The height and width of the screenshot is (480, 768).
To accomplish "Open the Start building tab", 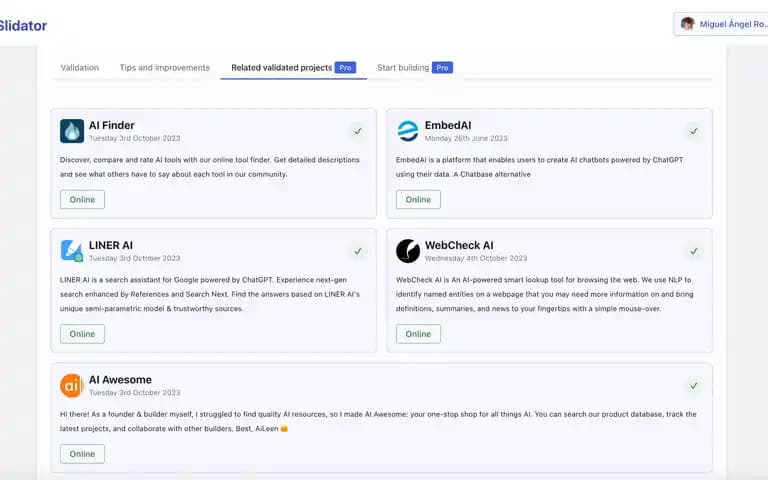I will tap(414, 68).
